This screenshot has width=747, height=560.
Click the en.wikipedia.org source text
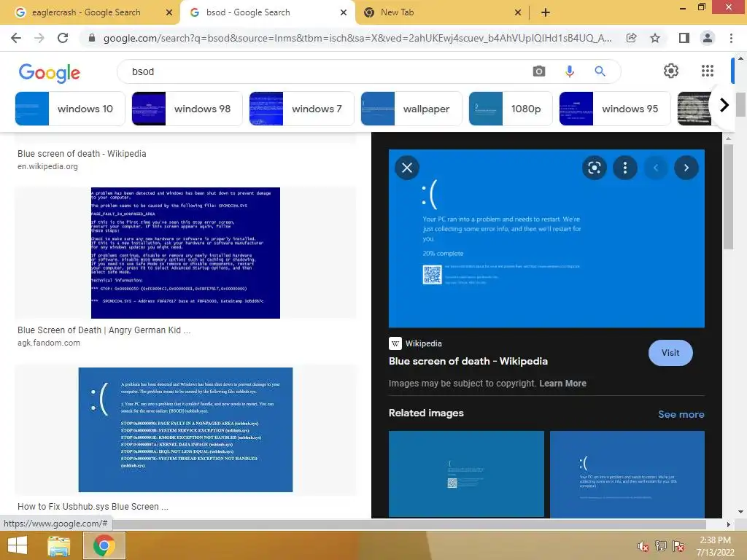click(x=47, y=166)
